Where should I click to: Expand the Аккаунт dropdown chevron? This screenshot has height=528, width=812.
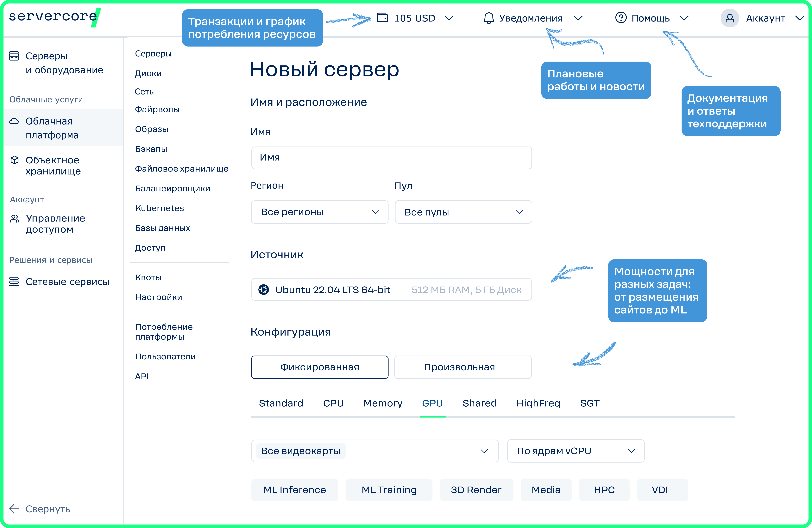(799, 18)
